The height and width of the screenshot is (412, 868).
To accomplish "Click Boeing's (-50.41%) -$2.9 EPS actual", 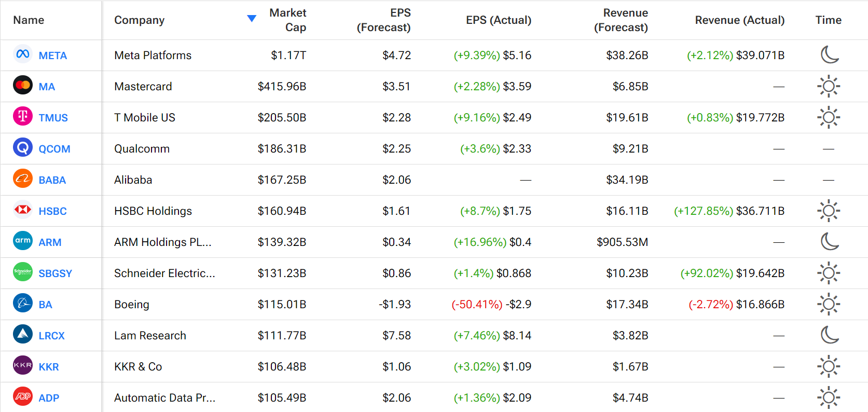I will point(491,305).
